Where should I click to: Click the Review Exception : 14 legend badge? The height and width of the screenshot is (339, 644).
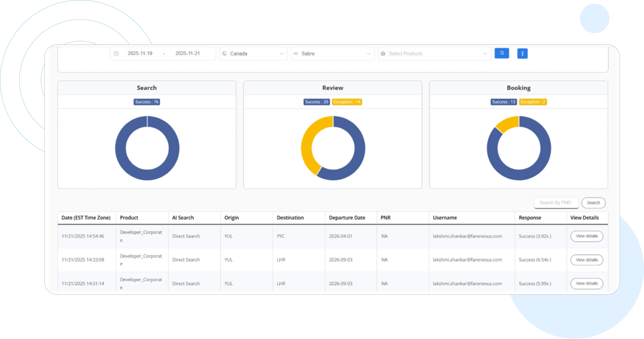click(x=347, y=102)
